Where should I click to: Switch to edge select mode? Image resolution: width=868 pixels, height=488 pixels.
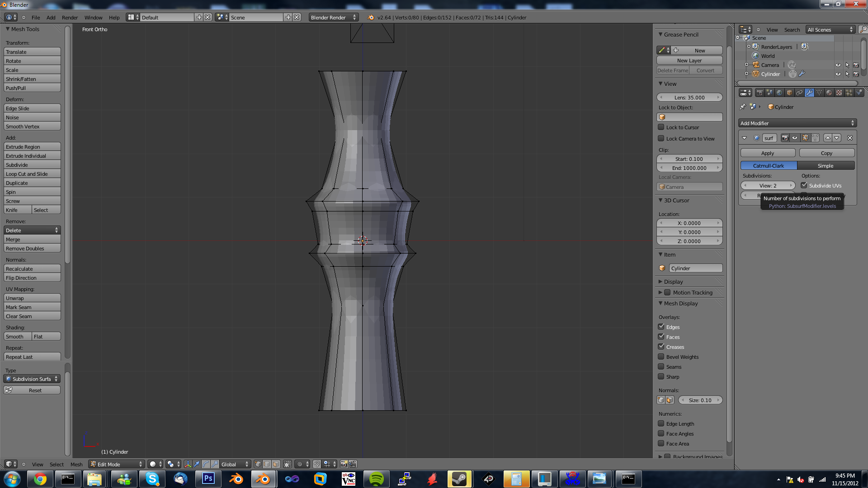[267, 464]
